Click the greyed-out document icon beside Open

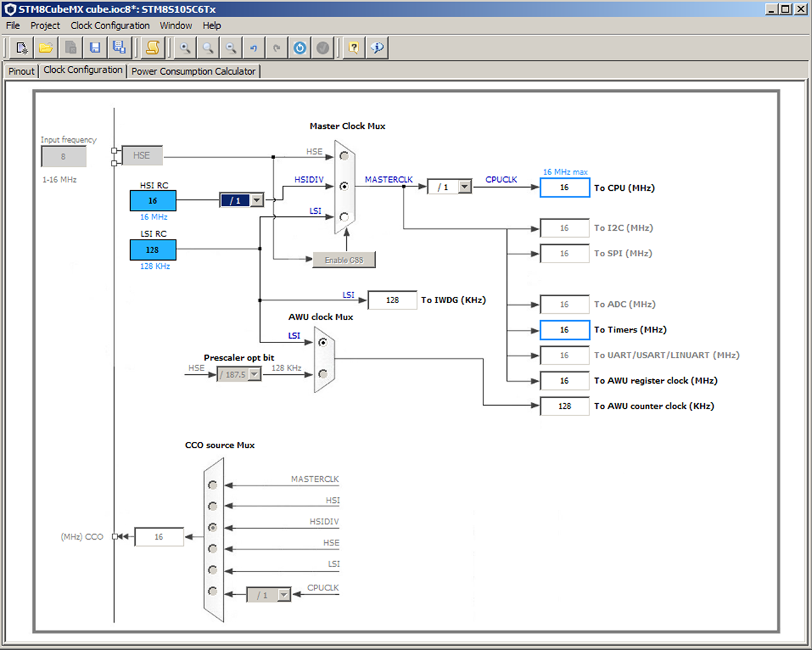pos(70,48)
